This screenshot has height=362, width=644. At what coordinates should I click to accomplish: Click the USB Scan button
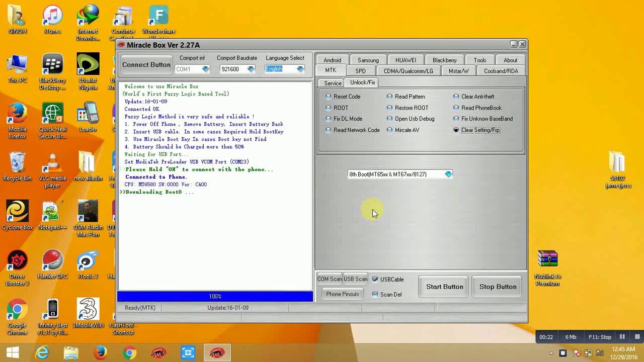356,279
